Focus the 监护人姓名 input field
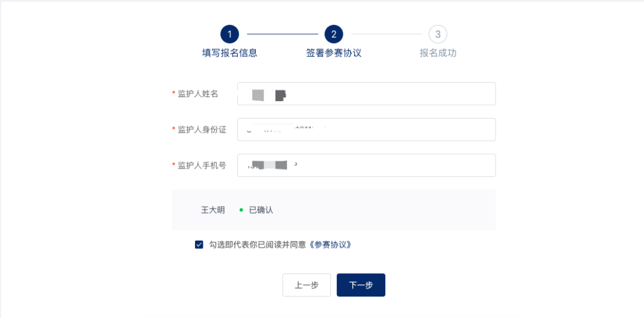 [x=366, y=93]
